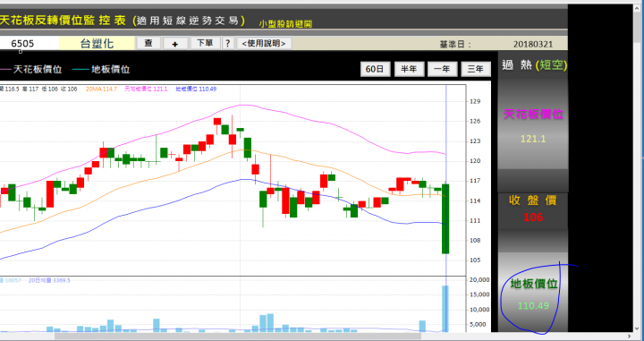Select the closing price value 106
This screenshot has height=341, width=644.
pyautogui.click(x=533, y=217)
